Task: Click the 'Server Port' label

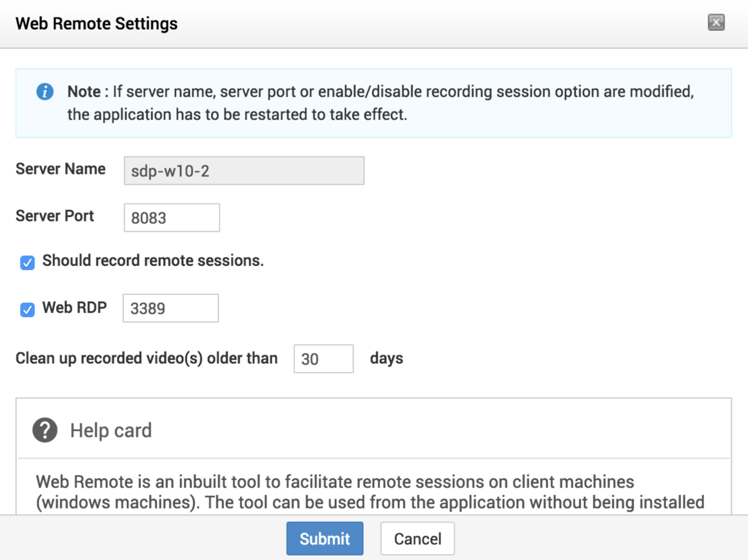Action: [55, 216]
